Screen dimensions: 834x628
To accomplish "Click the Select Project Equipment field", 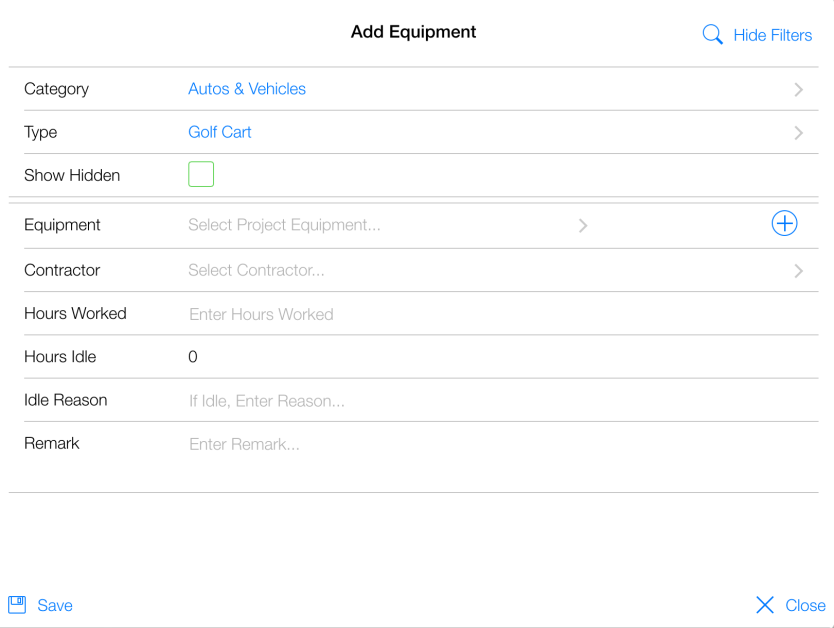I will 284,225.
